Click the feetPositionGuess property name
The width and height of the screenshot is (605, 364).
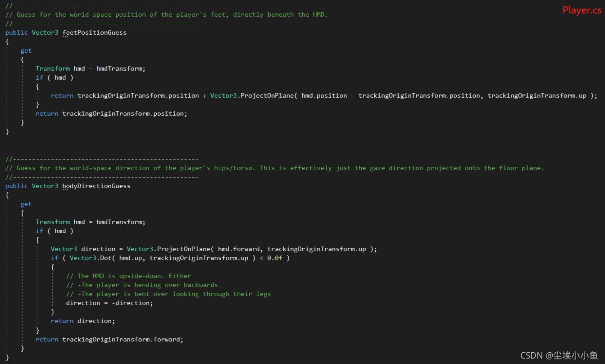point(94,32)
